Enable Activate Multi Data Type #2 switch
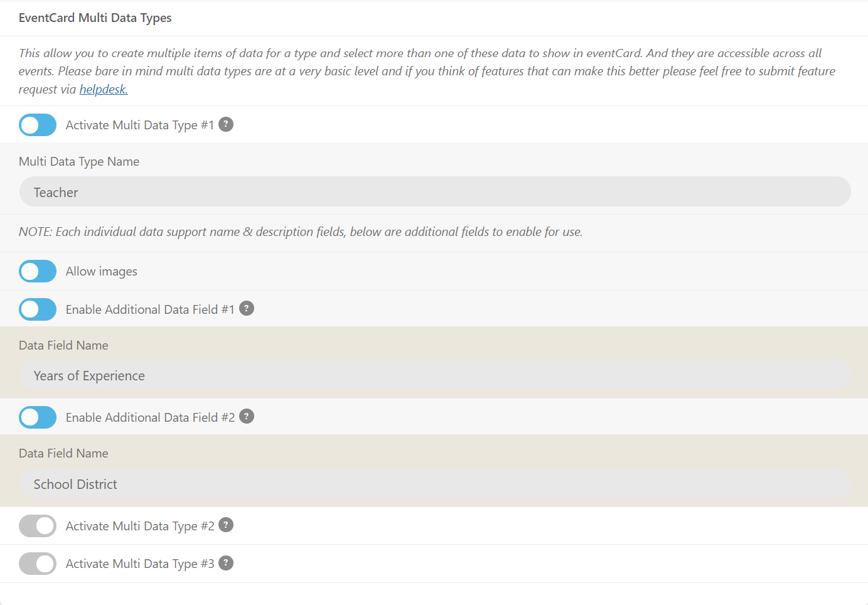 pos(38,526)
